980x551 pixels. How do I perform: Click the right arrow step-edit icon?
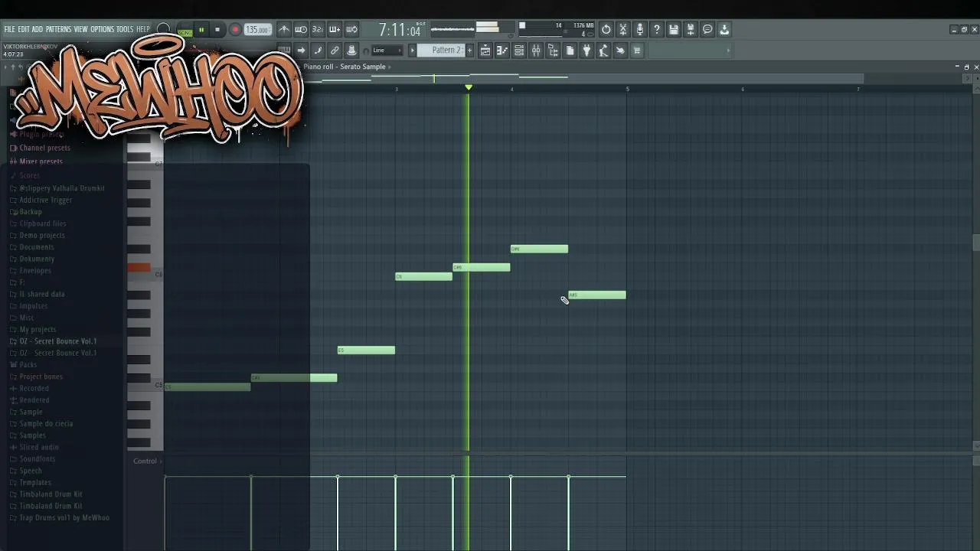point(301,51)
